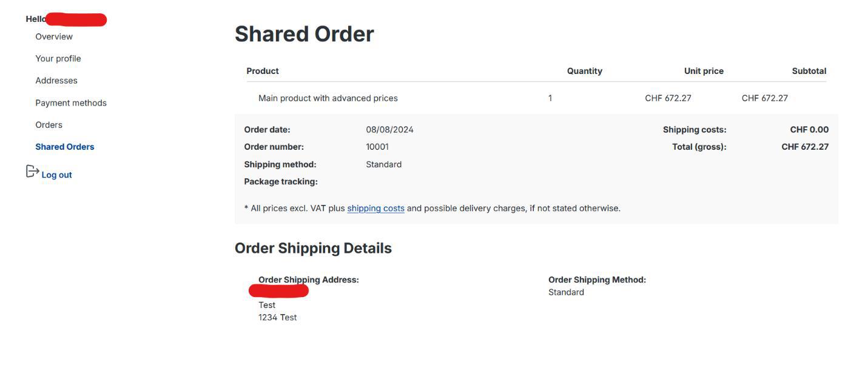Click the Quantity column header
Image resolution: width=868 pixels, height=368 pixels.
(x=584, y=71)
